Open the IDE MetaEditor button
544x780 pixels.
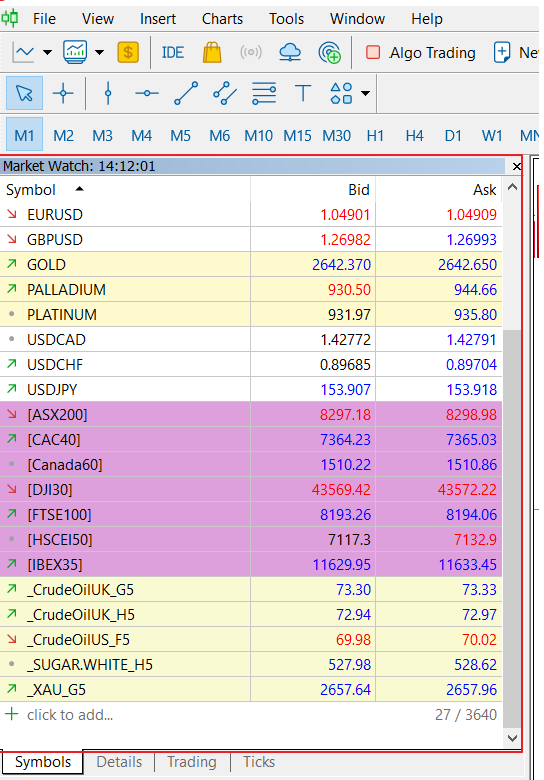[173, 52]
